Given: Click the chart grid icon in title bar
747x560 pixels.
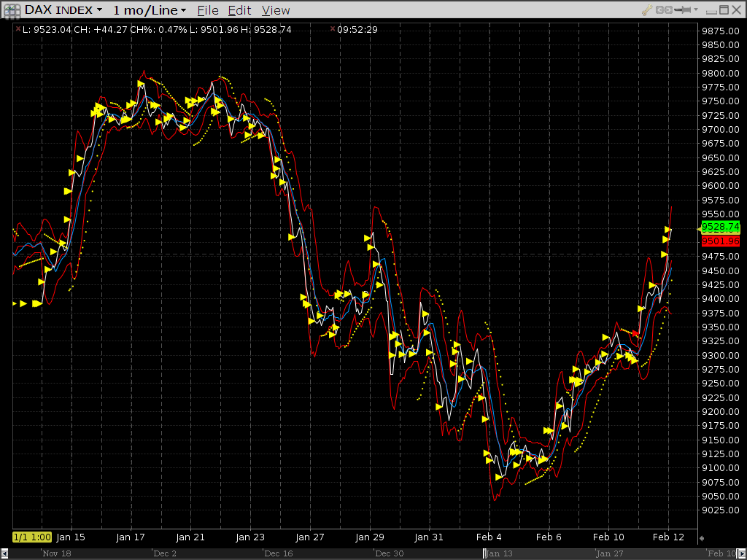Looking at the screenshot, I should [12, 9].
